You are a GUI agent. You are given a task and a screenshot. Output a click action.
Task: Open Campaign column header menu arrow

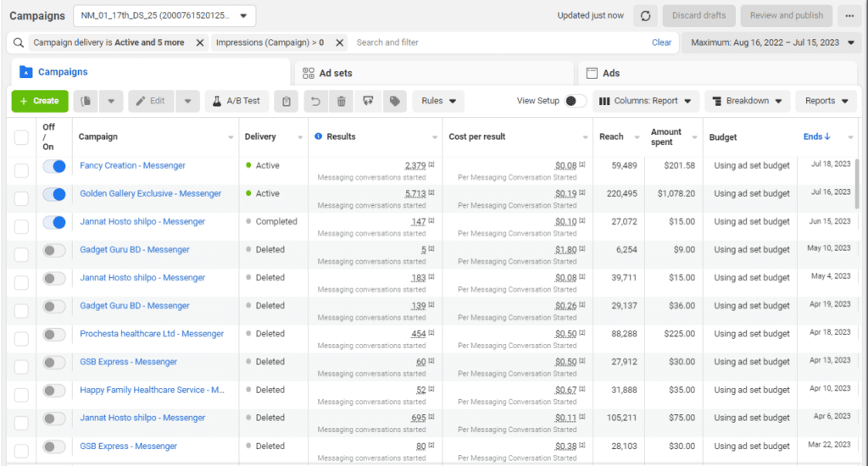click(x=231, y=137)
